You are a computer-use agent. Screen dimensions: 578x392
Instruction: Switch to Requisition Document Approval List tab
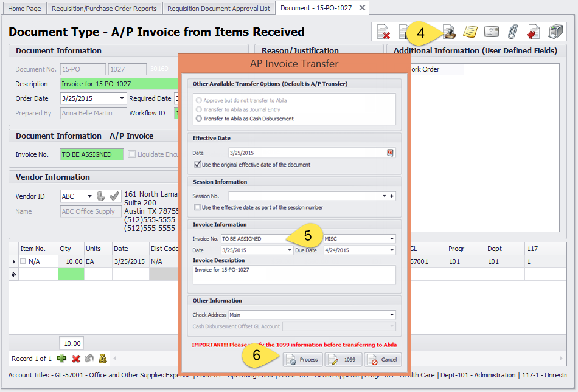(x=218, y=9)
